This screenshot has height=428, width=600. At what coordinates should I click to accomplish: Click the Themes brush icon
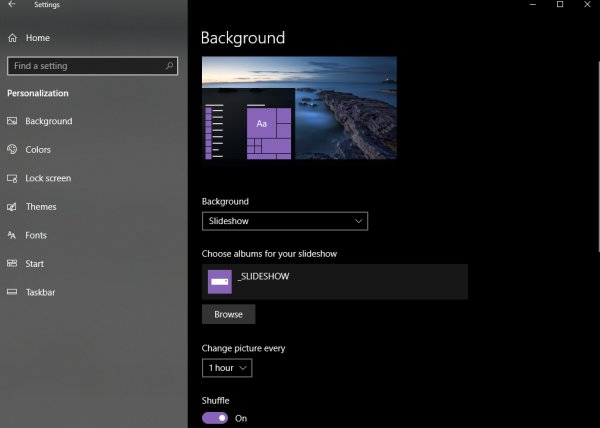click(x=12, y=207)
